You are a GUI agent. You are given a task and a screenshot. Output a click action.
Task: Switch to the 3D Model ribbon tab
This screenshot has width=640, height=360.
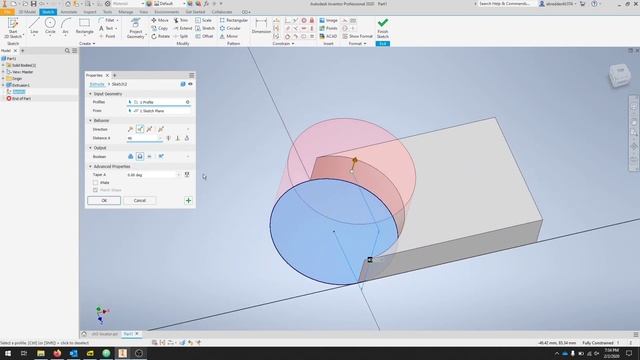(x=27, y=12)
